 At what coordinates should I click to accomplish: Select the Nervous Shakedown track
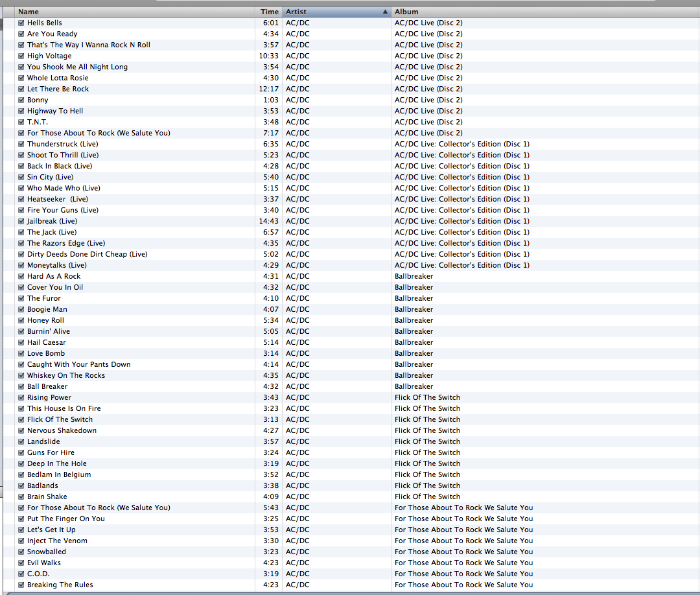coord(62,430)
